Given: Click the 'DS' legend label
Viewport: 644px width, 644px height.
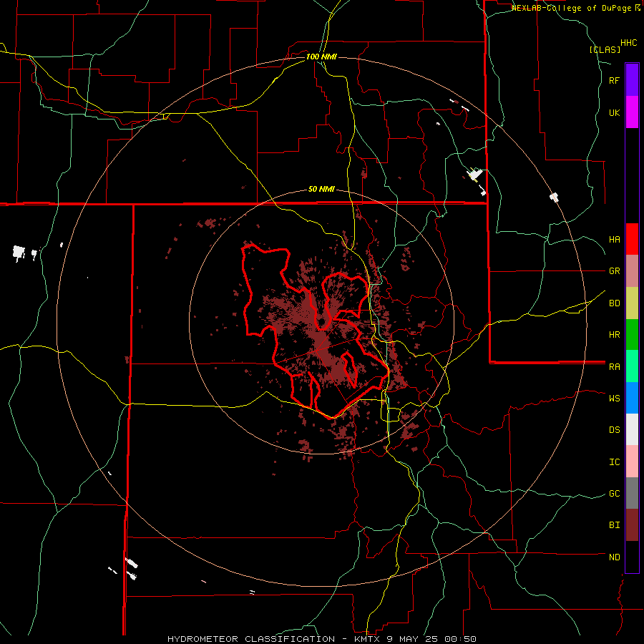Looking at the screenshot, I should click(x=614, y=429).
